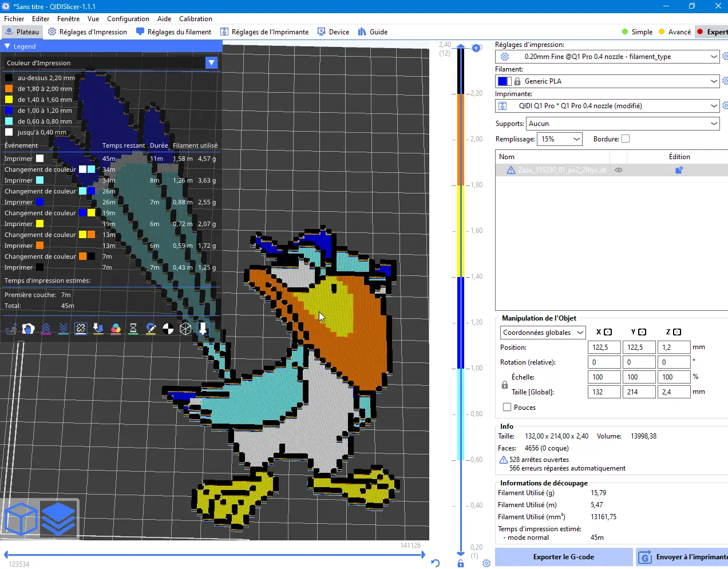Viewport: 728px width, 569px height.
Task: Toggle custom G-code gear-pencil icon
Action: 151,329
